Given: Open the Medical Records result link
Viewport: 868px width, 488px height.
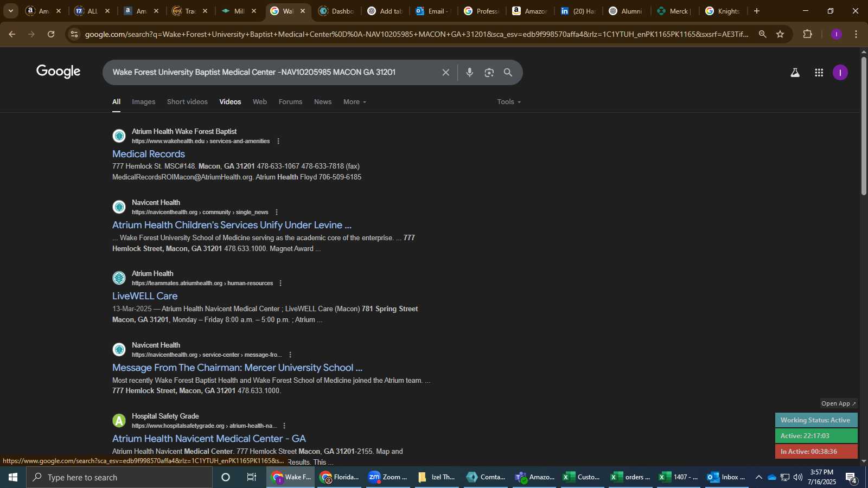Looking at the screenshot, I should tap(149, 154).
